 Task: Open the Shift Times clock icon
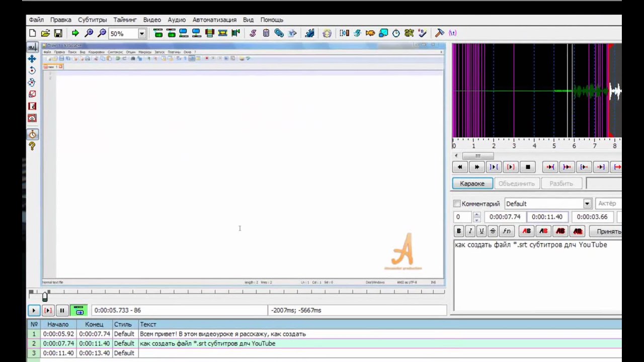pos(396,33)
